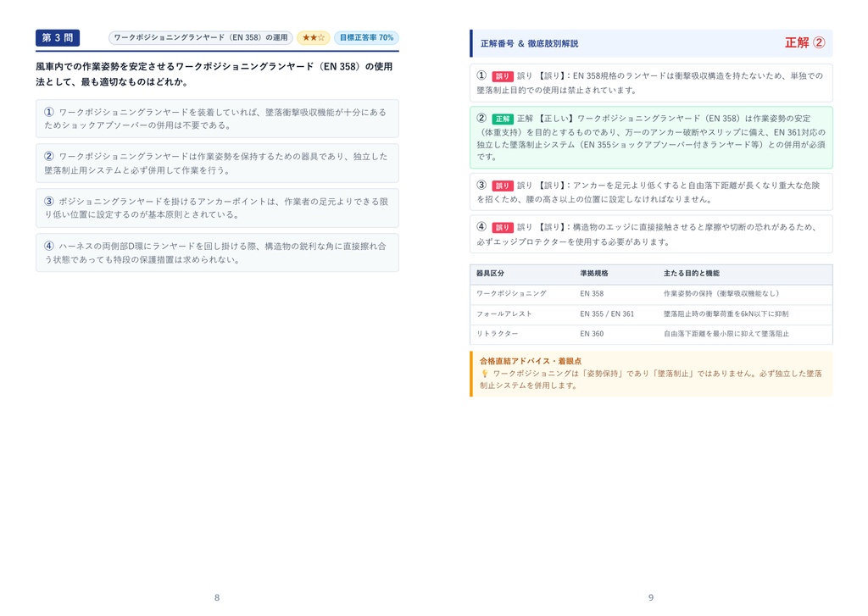Image resolution: width=868 pixels, height=616 pixels.
Task: Click the 作業姿勢の保持 (衝撃吸収機能なし) cell
Action: 721,294
